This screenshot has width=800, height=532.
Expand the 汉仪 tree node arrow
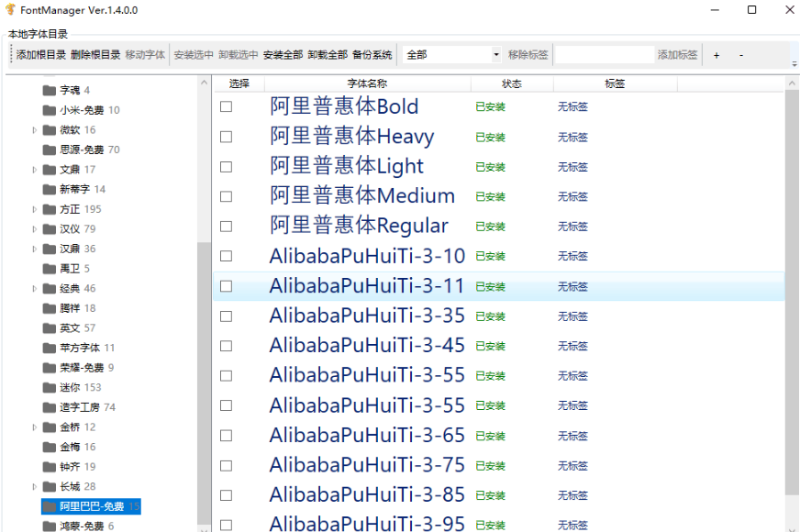(x=34, y=229)
